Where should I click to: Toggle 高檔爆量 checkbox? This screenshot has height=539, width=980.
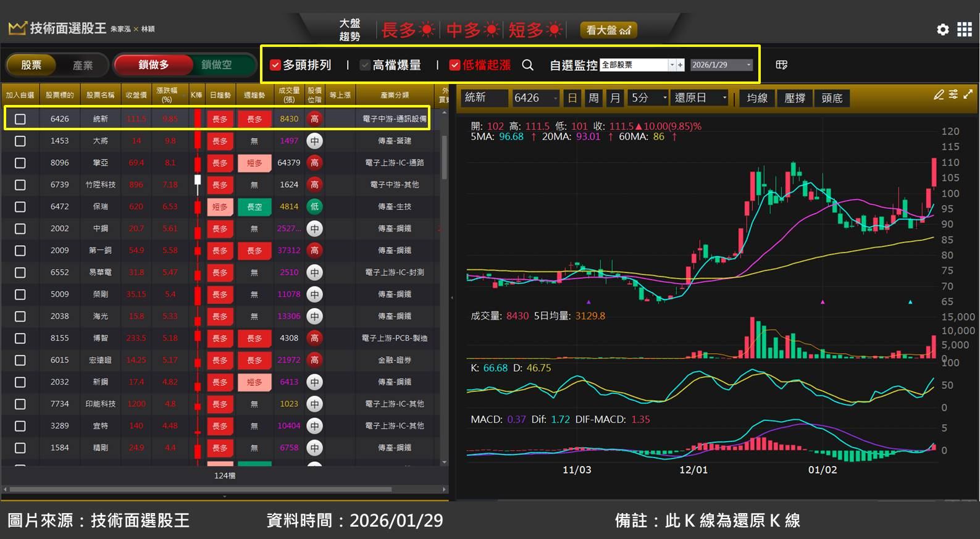coord(365,65)
